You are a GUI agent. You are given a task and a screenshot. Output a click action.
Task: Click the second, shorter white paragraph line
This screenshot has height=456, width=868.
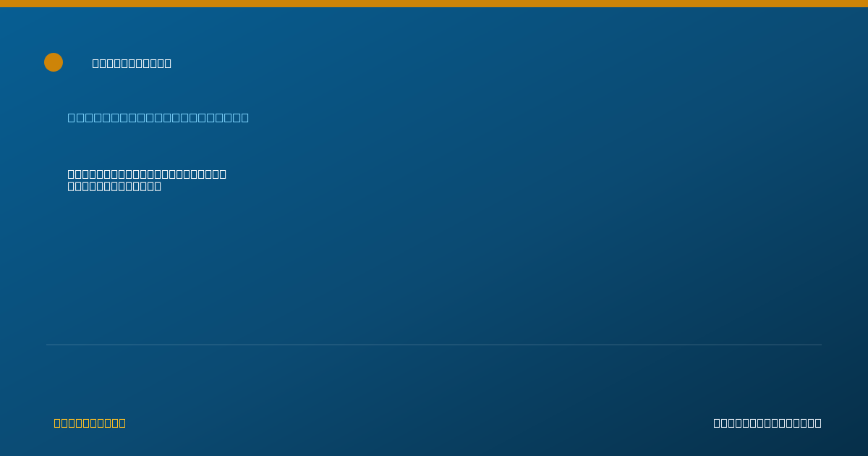[114, 186]
